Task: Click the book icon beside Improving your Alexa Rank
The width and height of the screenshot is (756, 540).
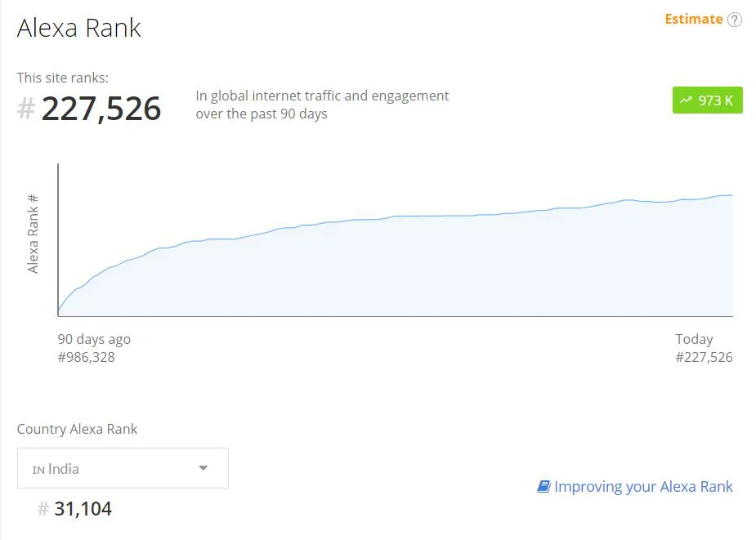Action: coord(544,486)
